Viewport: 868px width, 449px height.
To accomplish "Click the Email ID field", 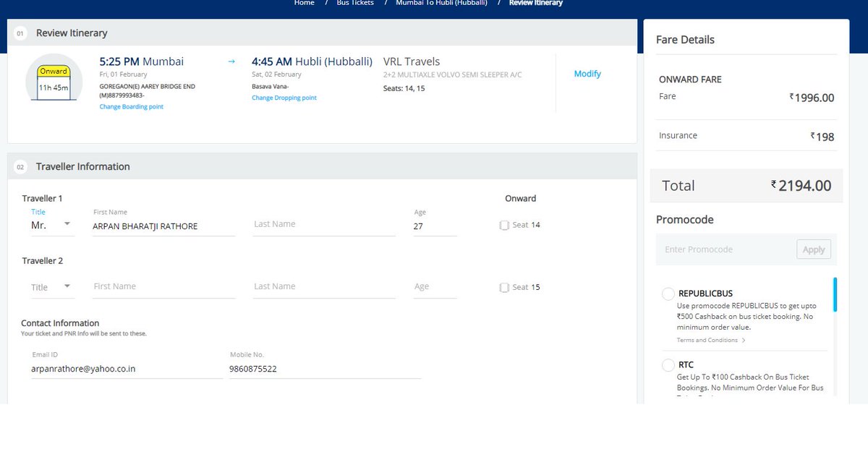I will pyautogui.click(x=127, y=369).
